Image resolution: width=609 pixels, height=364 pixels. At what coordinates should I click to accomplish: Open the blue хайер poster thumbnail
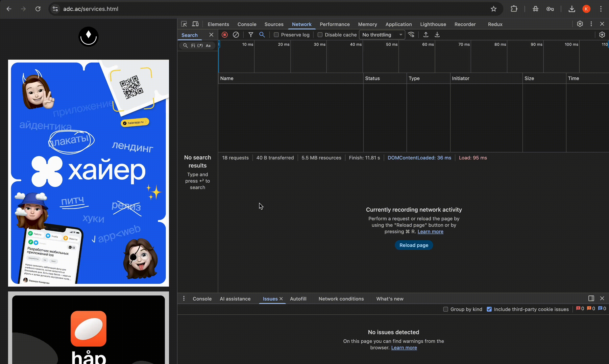(88, 173)
